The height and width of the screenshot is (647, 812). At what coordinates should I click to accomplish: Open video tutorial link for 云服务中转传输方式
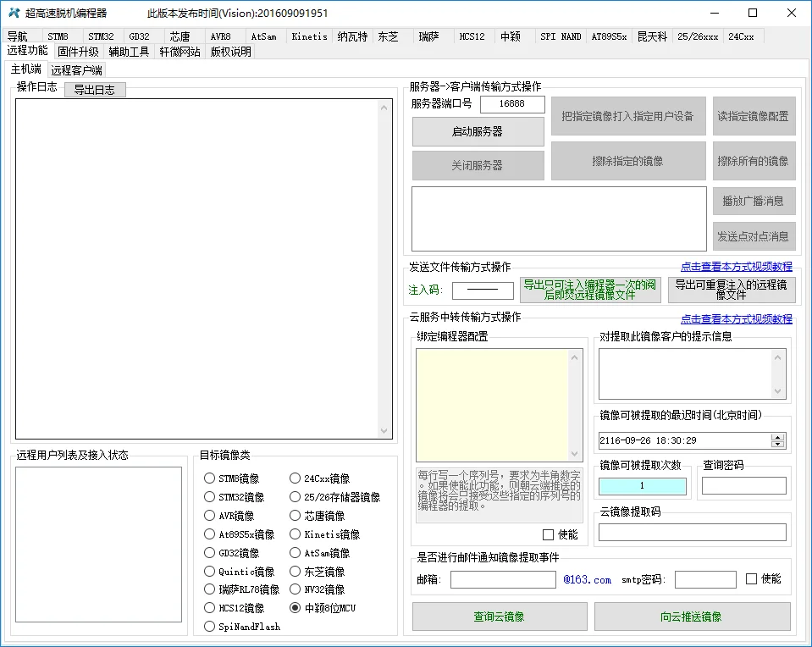pyautogui.click(x=736, y=319)
